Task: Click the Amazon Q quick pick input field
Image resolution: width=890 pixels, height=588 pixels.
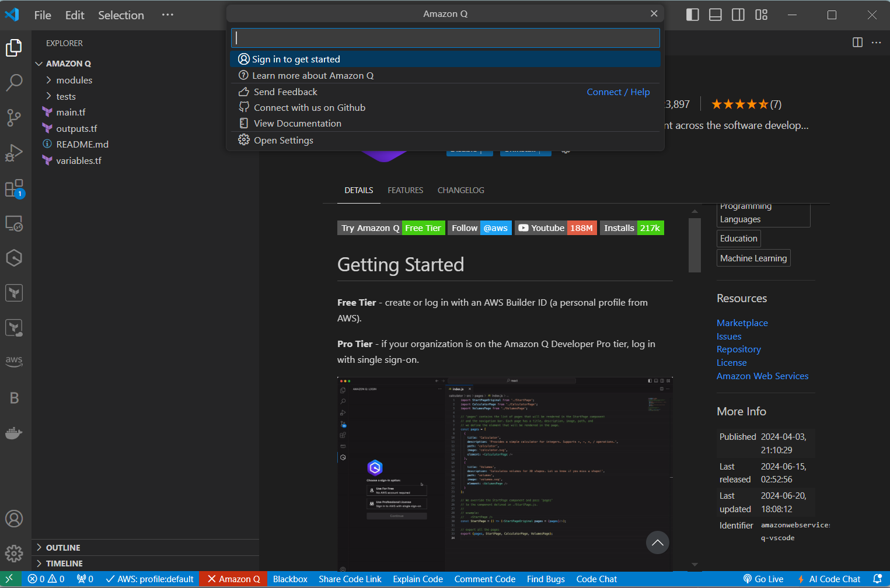Action: point(445,38)
